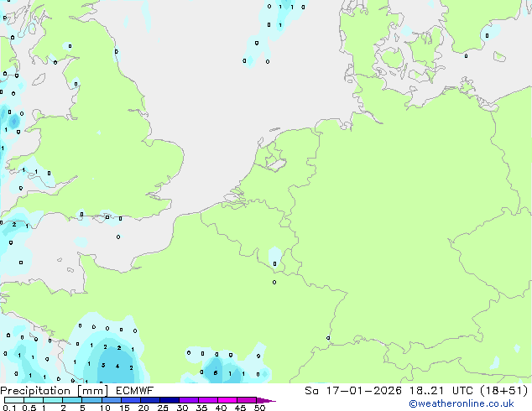Click the legend swatch between 0.5 and 1
532x411 pixels.
click(34, 400)
